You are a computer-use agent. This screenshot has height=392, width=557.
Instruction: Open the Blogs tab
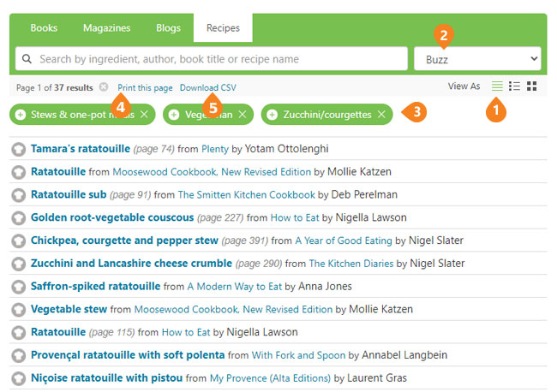[168, 28]
